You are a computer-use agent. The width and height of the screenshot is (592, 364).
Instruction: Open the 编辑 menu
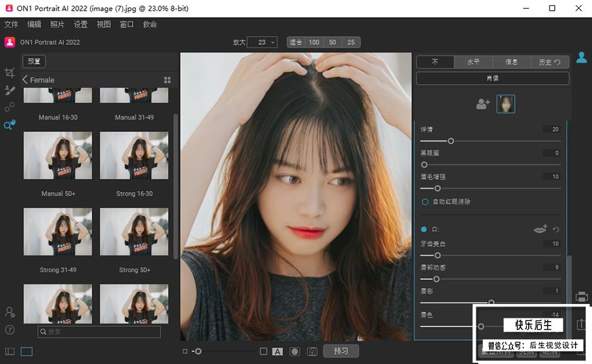[x=34, y=25]
